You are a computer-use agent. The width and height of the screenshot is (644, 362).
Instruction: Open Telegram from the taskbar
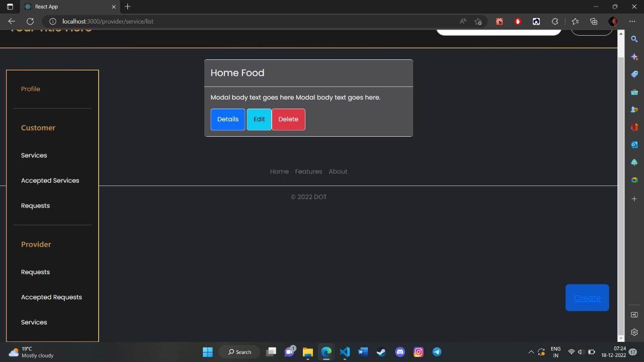pos(437,352)
